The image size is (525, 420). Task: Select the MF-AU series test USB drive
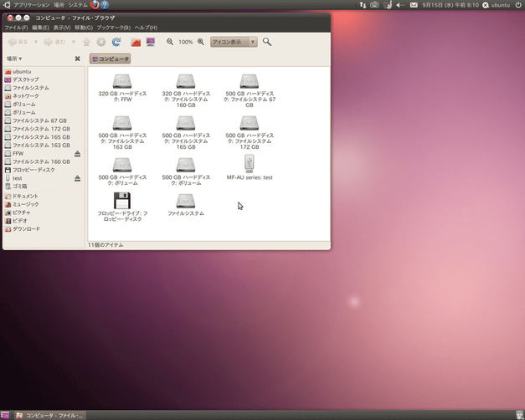tap(250, 167)
